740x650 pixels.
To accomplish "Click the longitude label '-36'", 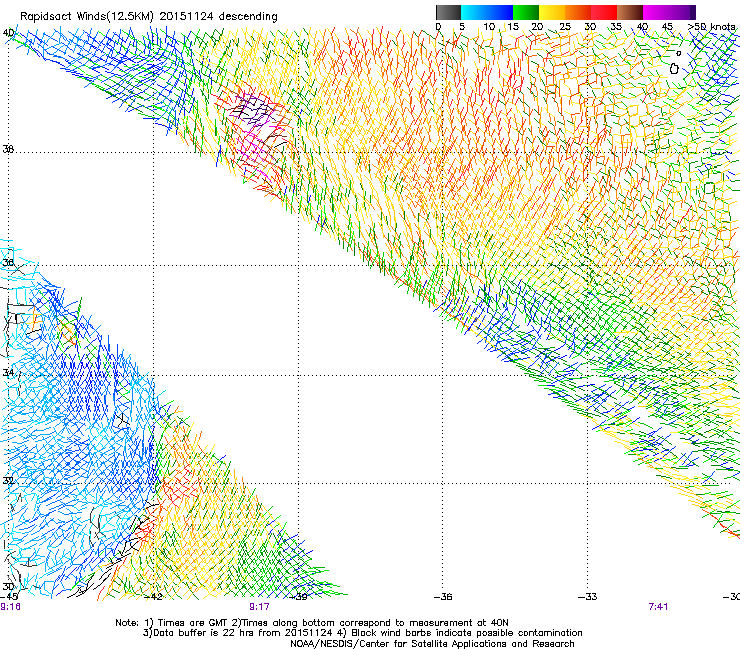I will point(443,597).
